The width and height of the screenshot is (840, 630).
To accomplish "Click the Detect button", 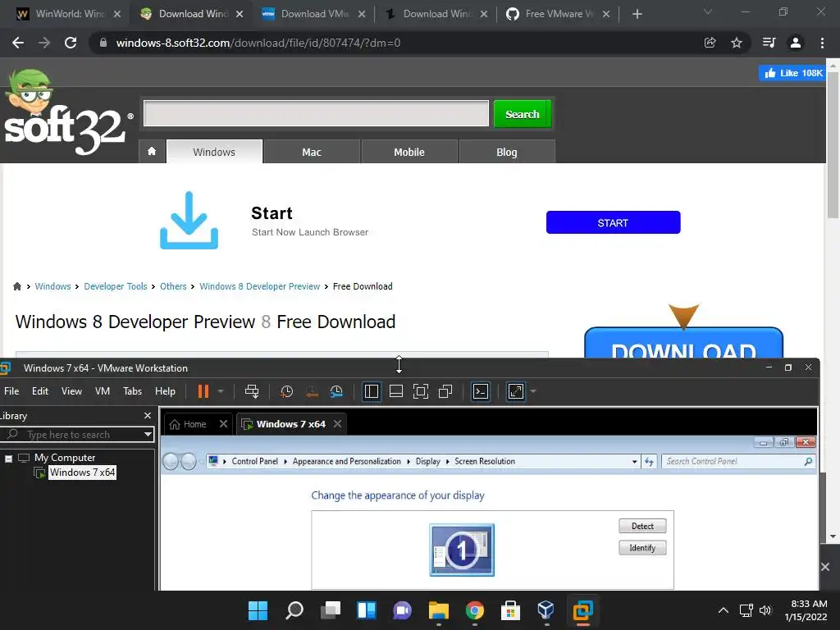I will 642,526.
